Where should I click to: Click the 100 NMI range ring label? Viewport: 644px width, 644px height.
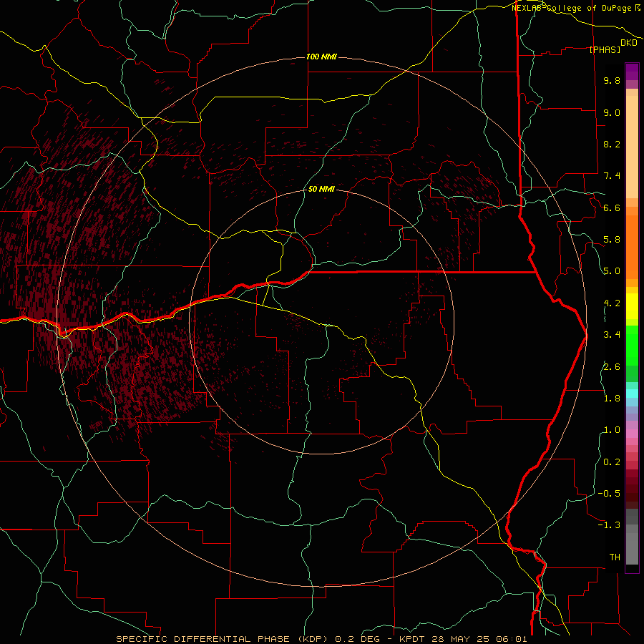[321, 57]
